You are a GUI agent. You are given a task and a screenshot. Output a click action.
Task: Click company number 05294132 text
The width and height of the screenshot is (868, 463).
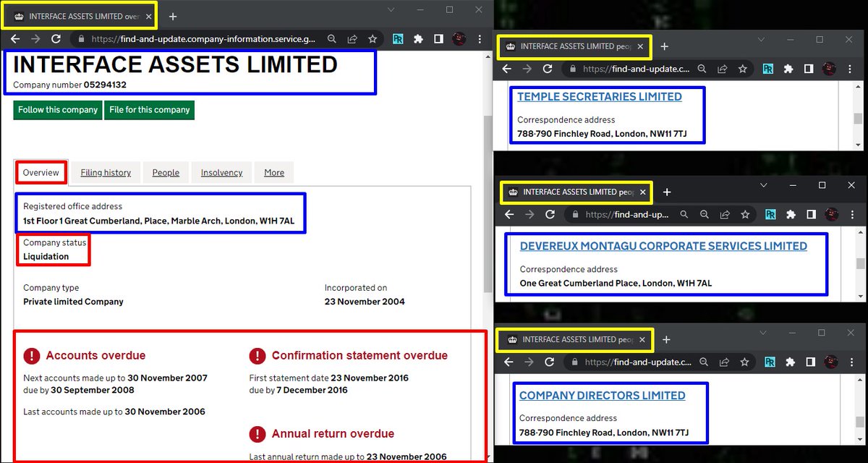point(105,85)
